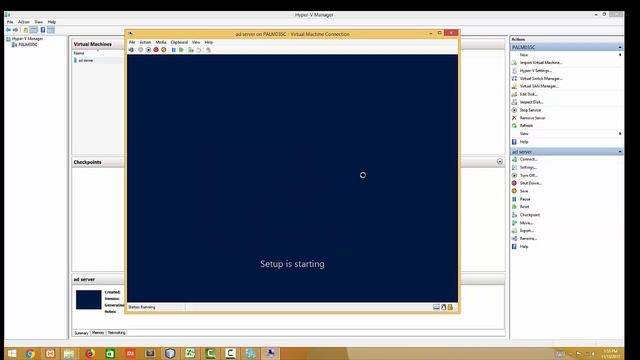Collapse the 'ad server' actions section

tap(620, 152)
